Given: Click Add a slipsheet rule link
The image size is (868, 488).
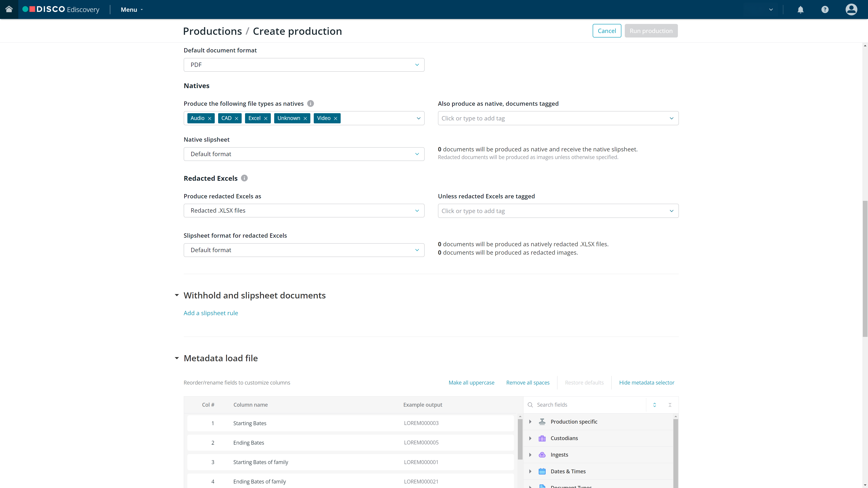Looking at the screenshot, I should [x=211, y=313].
